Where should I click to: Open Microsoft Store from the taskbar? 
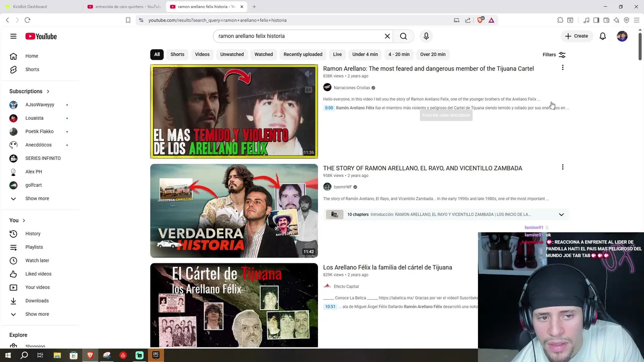coord(73,355)
